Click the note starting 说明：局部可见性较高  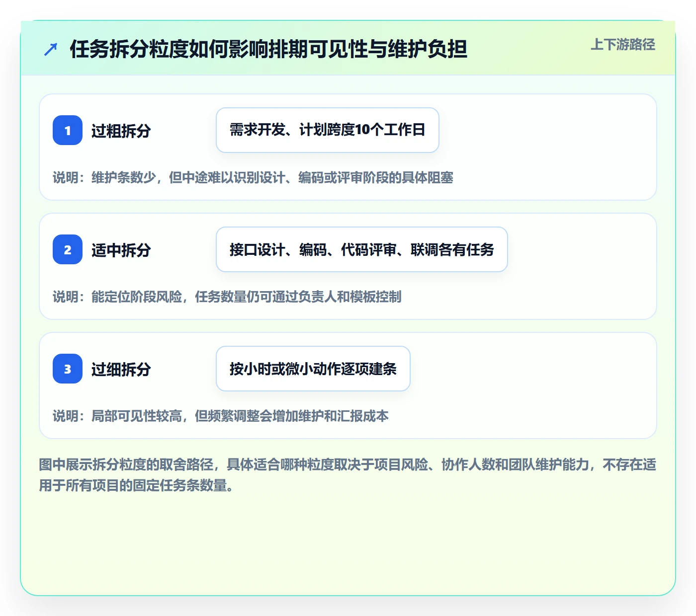click(x=221, y=416)
